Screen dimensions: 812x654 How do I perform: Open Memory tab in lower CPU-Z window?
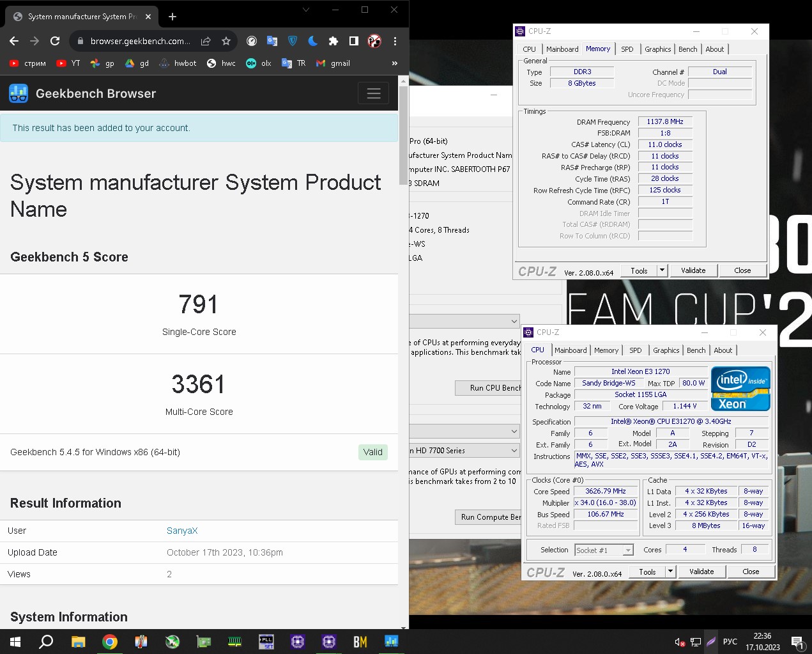click(x=606, y=350)
